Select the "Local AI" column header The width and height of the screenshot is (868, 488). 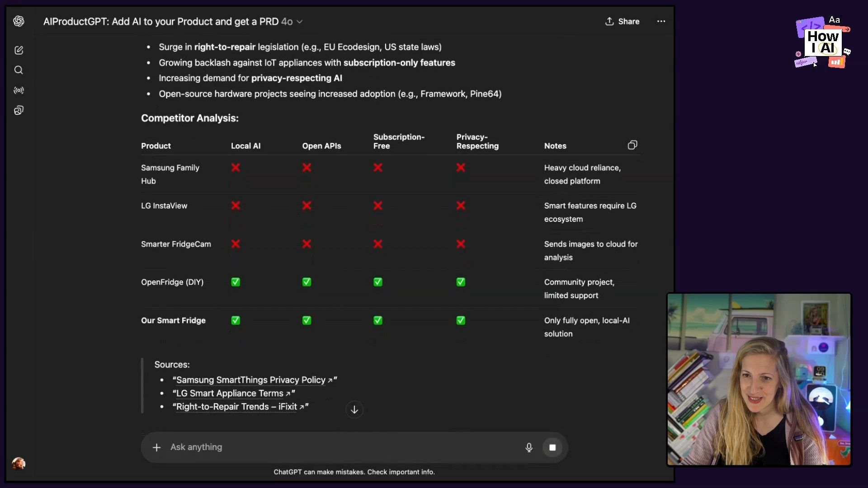point(245,146)
